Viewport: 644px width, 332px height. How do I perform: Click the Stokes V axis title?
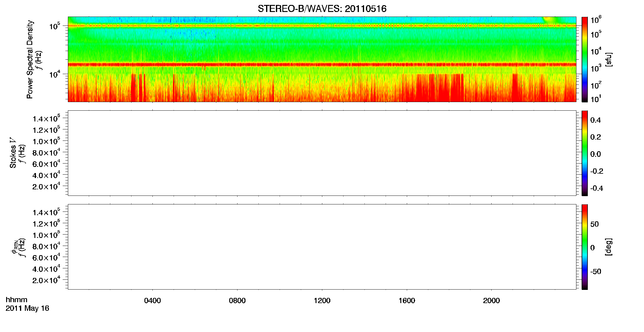coord(13,153)
